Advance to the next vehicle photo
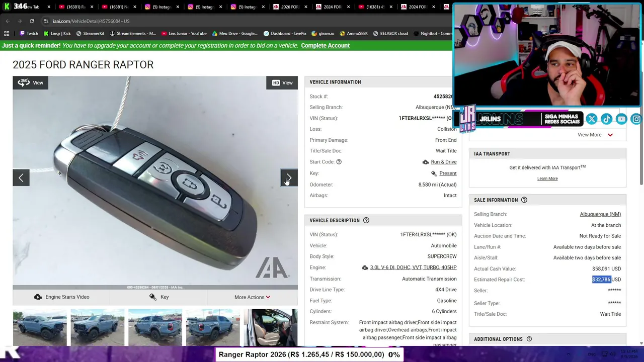The width and height of the screenshot is (644, 362). [x=289, y=177]
